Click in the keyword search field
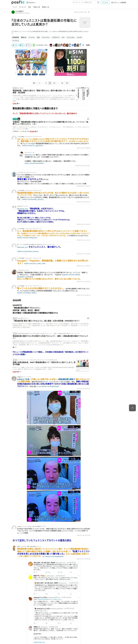The height and width of the screenshot is (644, 138). coord(85,2)
